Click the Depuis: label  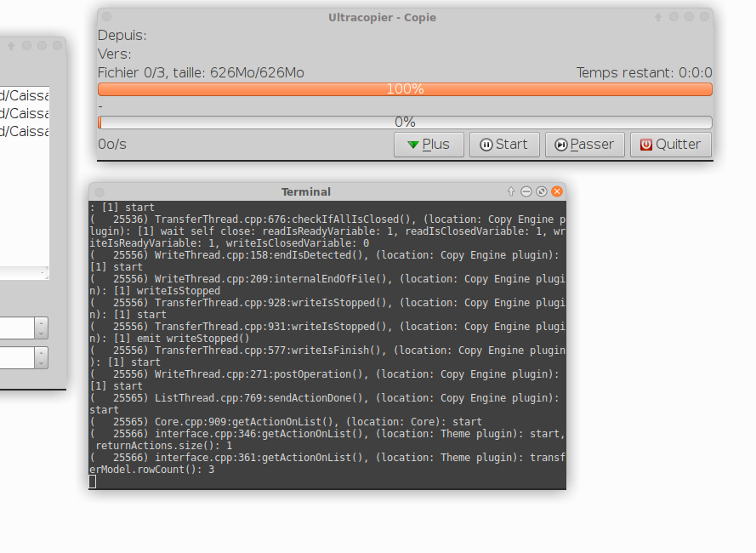pyautogui.click(x=122, y=36)
